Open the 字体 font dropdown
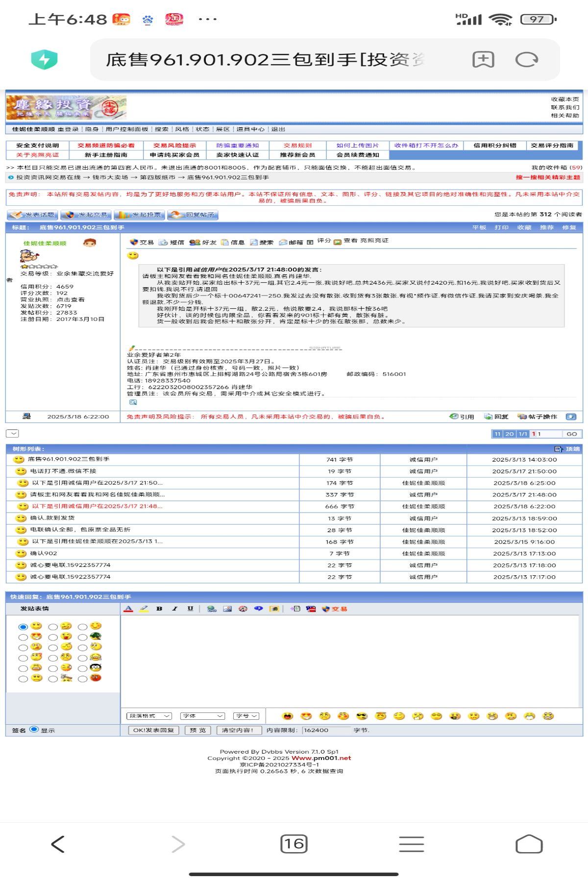588x882 pixels. point(202,716)
